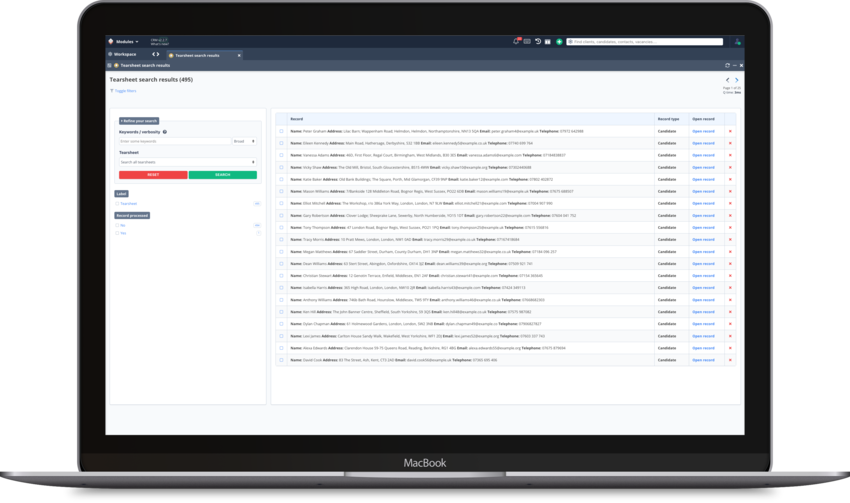
Task: Select the Peter Graham record checkbox
Action: 281,131
